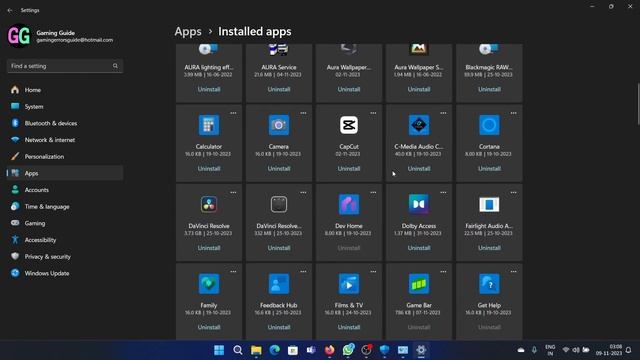Open notification bell in system tray
The image size is (640, 360).
pos(629,350)
